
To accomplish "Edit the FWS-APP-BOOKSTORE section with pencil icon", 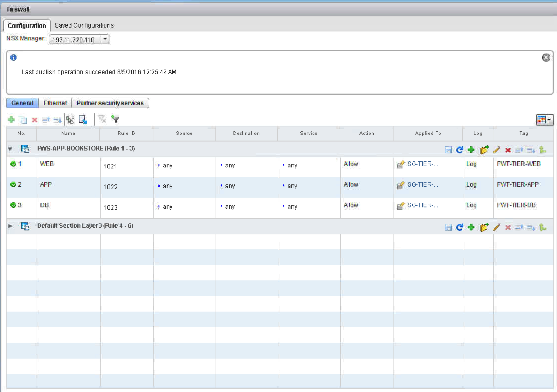I will [x=496, y=150].
